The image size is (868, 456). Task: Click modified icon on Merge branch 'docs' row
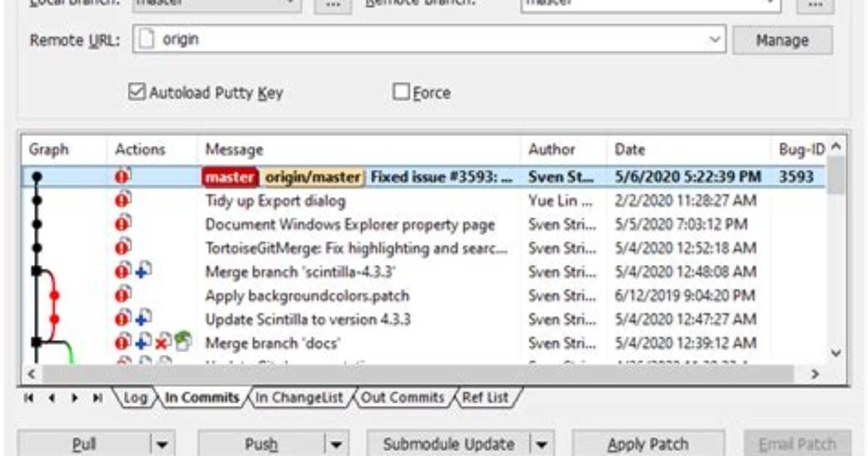point(123,343)
